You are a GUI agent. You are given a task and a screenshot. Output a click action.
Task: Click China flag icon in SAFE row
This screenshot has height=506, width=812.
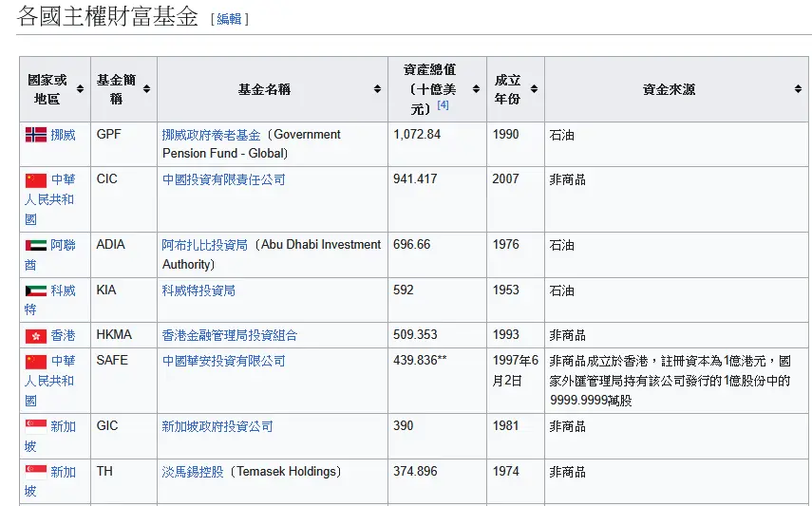(36, 362)
